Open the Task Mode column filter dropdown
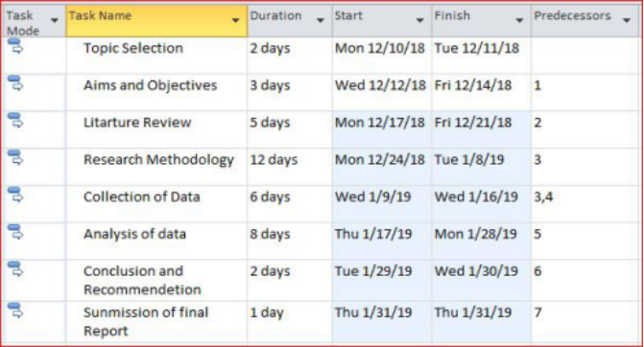Image resolution: width=644 pixels, height=347 pixels. [x=54, y=20]
